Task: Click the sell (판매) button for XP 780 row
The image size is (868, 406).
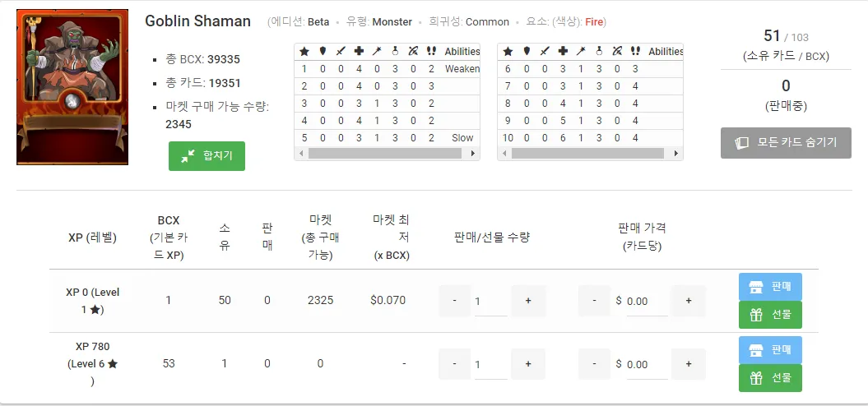Action: click(770, 350)
